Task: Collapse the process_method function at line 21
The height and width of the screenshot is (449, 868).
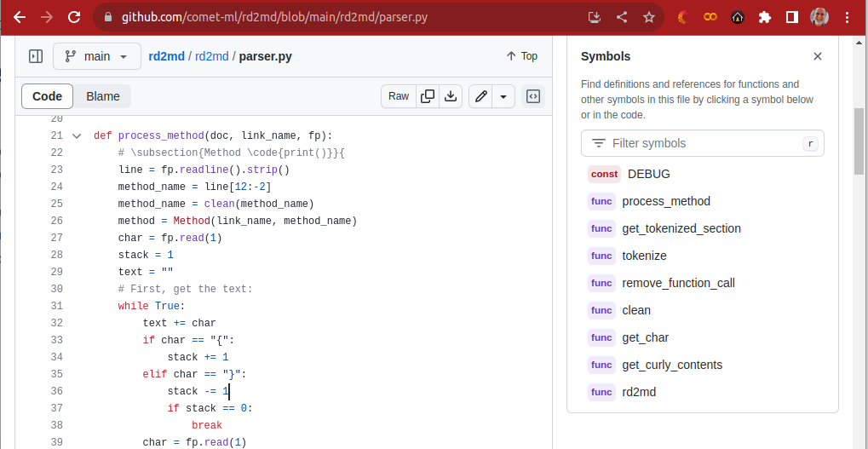Action: (77, 135)
